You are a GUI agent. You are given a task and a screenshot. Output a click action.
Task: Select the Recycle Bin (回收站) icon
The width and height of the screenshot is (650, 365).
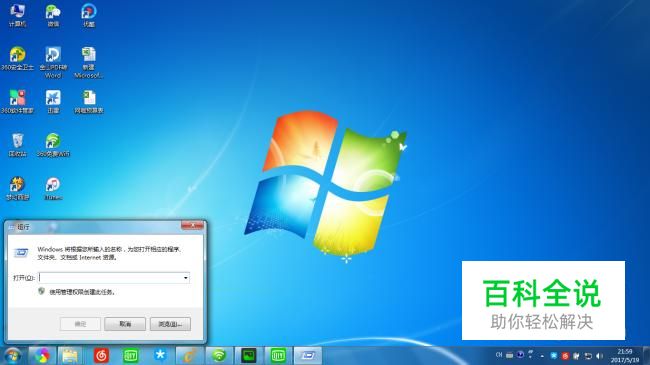point(17,145)
